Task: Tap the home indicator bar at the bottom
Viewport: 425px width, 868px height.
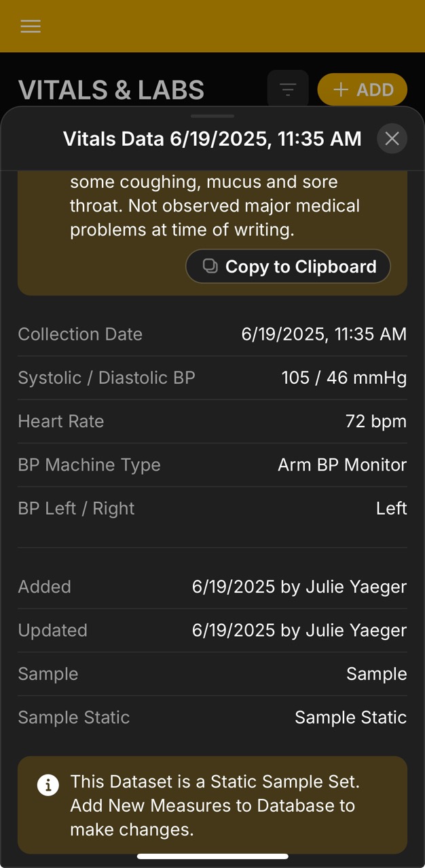Action: [x=212, y=856]
